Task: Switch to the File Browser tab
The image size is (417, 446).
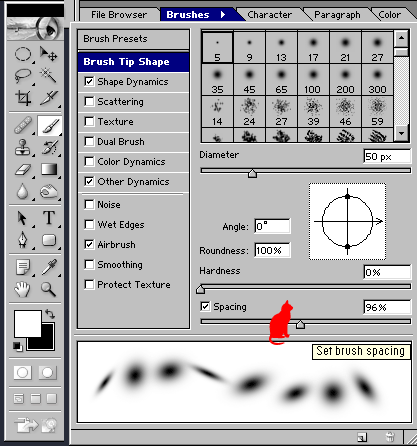Action: coord(119,15)
